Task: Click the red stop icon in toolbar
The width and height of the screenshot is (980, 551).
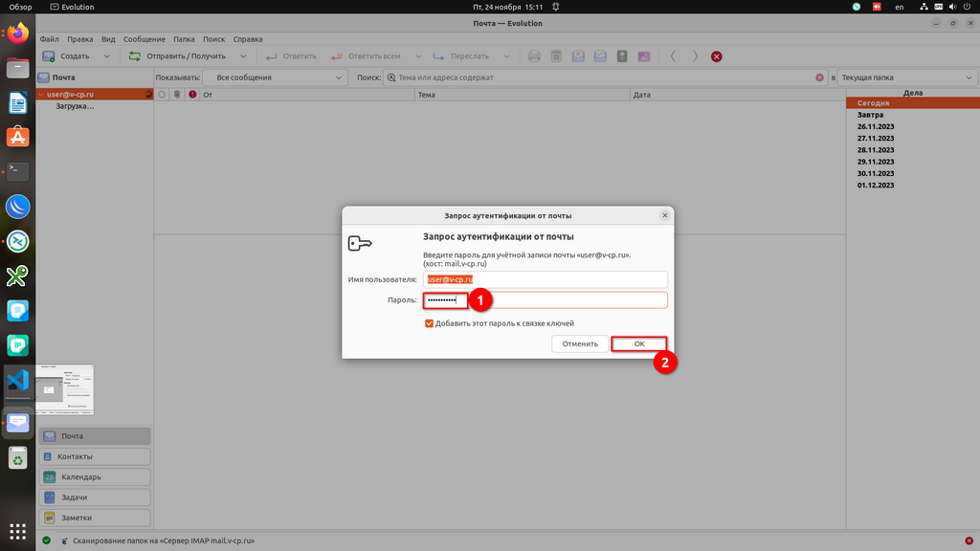Action: (716, 56)
